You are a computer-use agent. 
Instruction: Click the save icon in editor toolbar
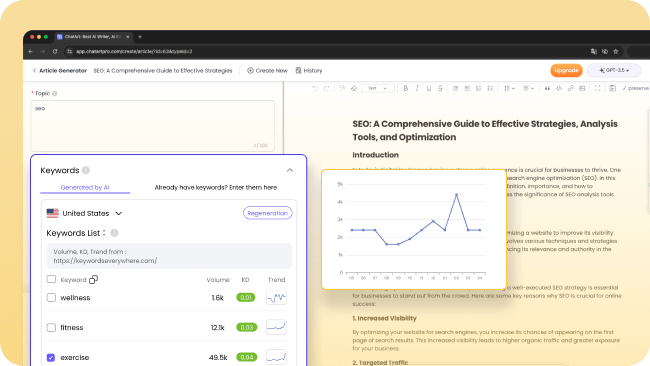[x=612, y=88]
